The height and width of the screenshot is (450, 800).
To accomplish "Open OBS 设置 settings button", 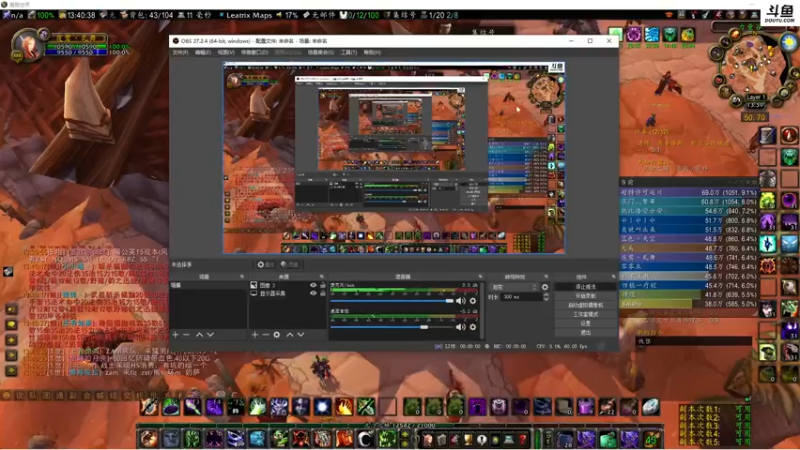I will tap(585, 323).
